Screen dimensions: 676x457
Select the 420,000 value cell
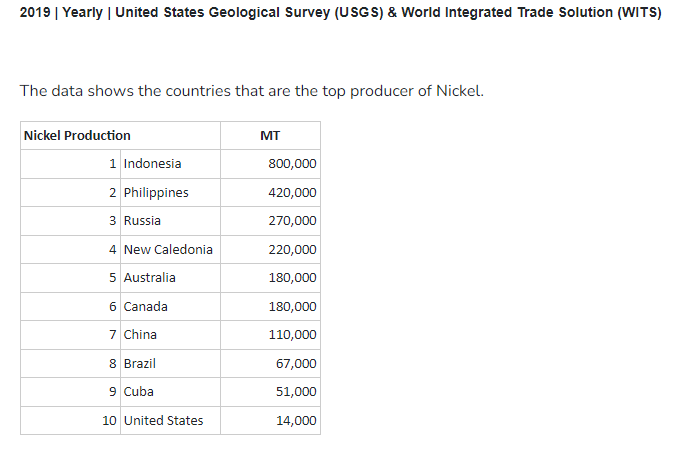pyautogui.click(x=292, y=192)
